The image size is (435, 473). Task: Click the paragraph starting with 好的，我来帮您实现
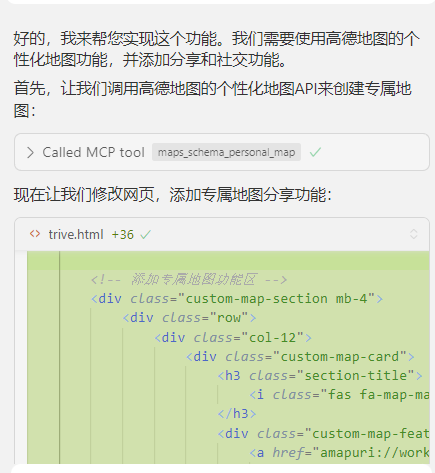(x=217, y=49)
